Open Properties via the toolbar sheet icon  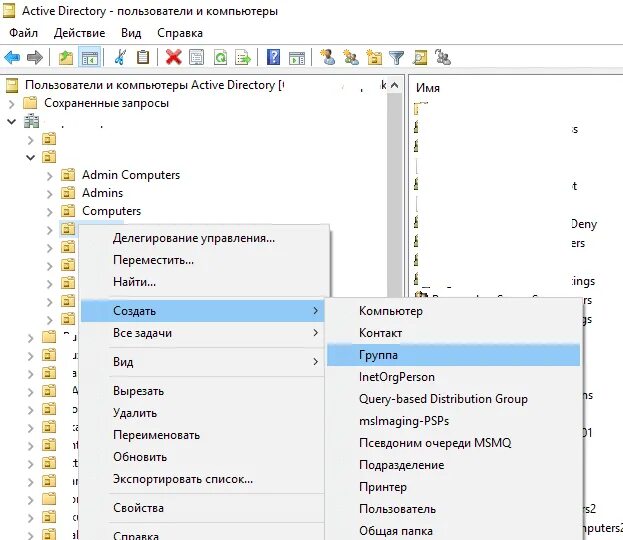(x=196, y=58)
